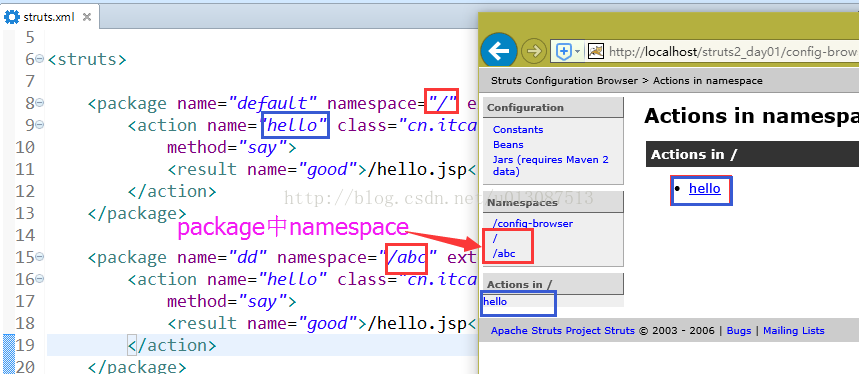Open the Jars (requires Maven 2 data) link

coord(551,165)
